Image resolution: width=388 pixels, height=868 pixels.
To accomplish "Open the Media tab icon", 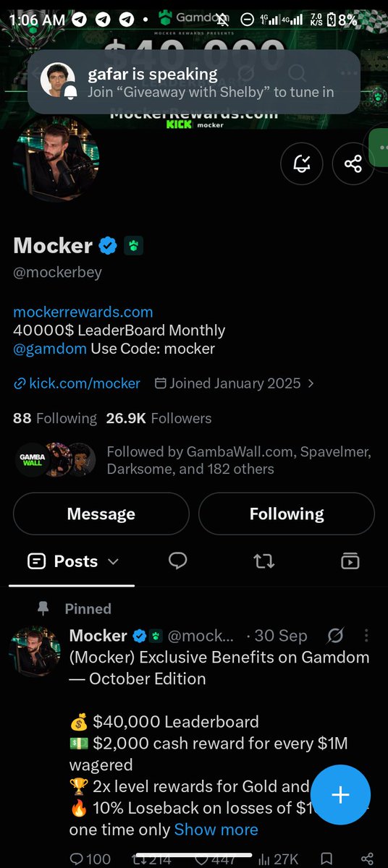I will 350,561.
